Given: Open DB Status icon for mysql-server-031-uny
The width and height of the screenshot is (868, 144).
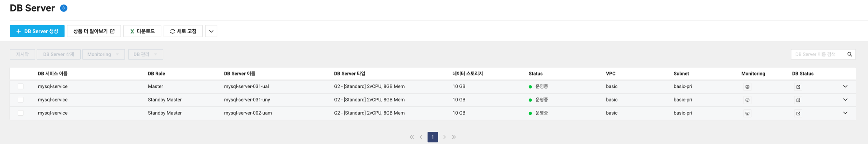Looking at the screenshot, I should (x=798, y=100).
